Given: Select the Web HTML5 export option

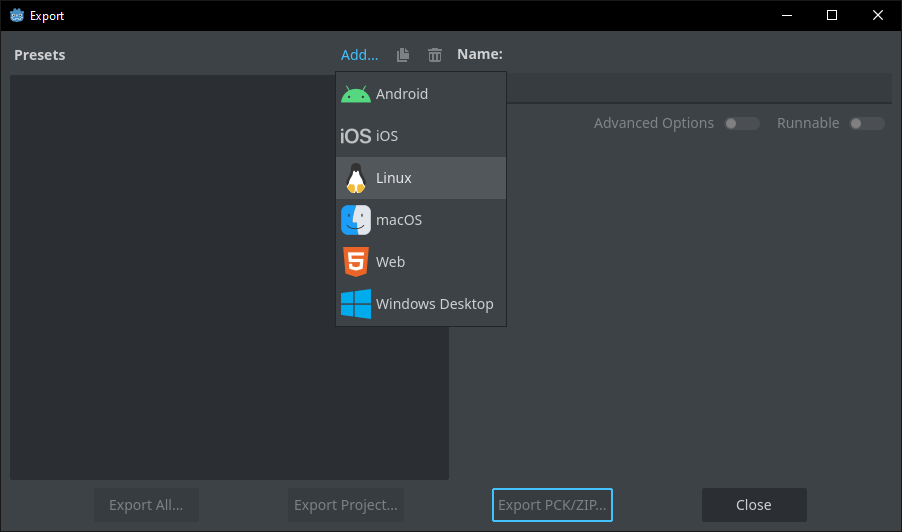Looking at the screenshot, I should tap(421, 262).
